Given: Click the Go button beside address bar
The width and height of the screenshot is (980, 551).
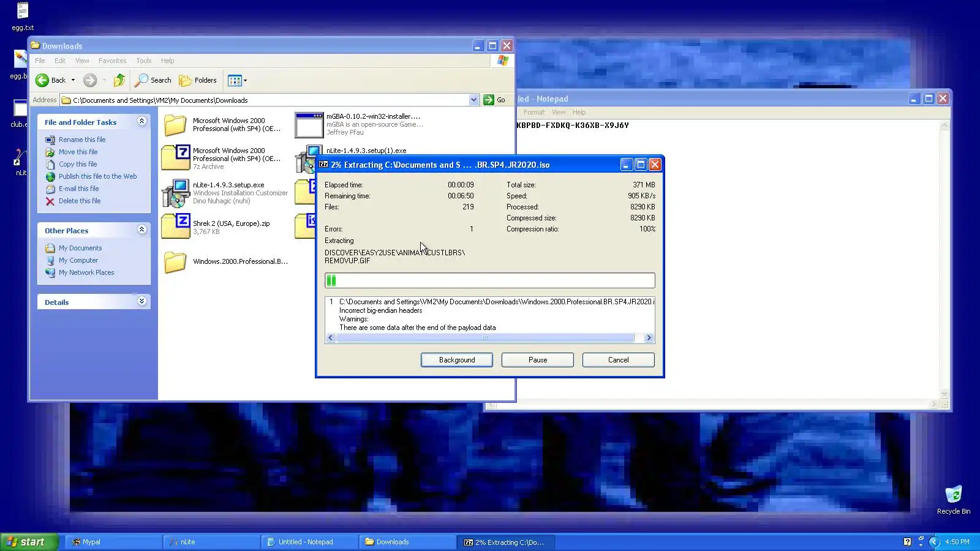Looking at the screenshot, I should coord(494,100).
